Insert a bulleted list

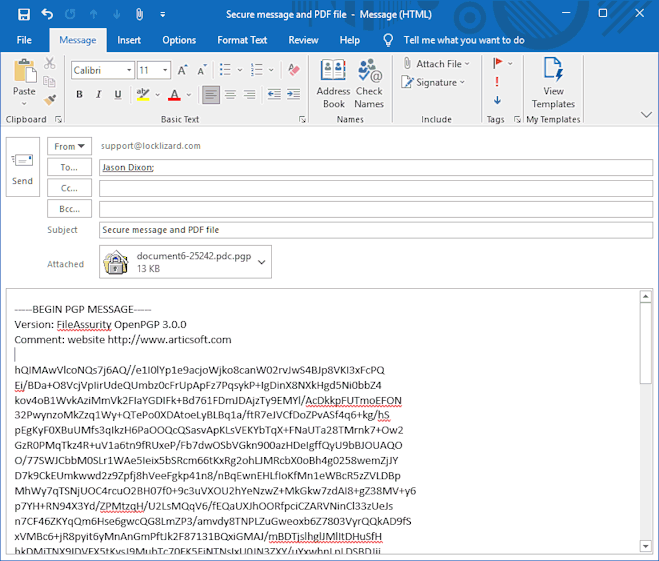pos(225,70)
